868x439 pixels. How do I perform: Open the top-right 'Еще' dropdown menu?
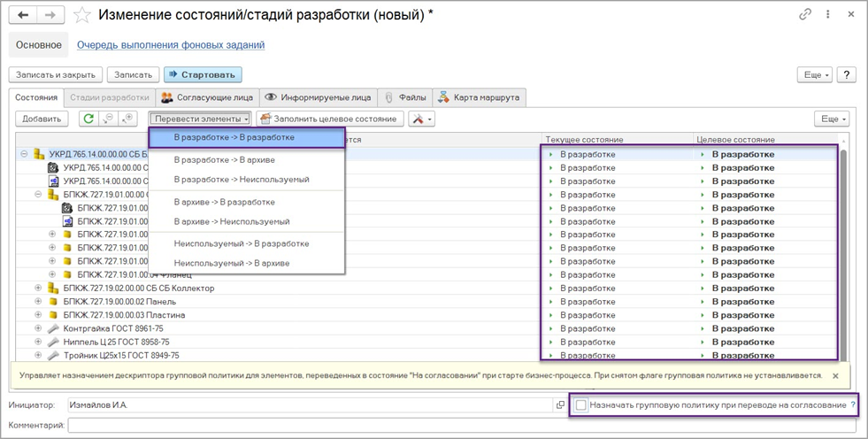[813, 75]
